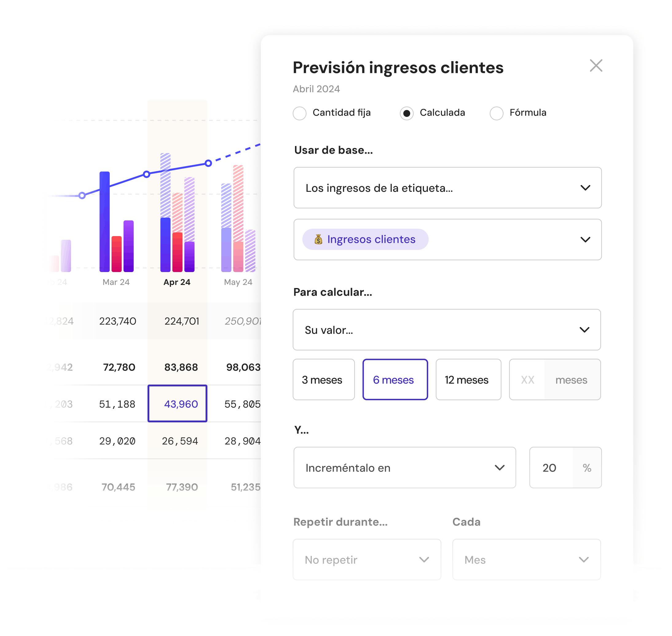Click the 26,594 value cell
Image resolution: width=672 pixels, height=636 pixels.
(x=180, y=441)
